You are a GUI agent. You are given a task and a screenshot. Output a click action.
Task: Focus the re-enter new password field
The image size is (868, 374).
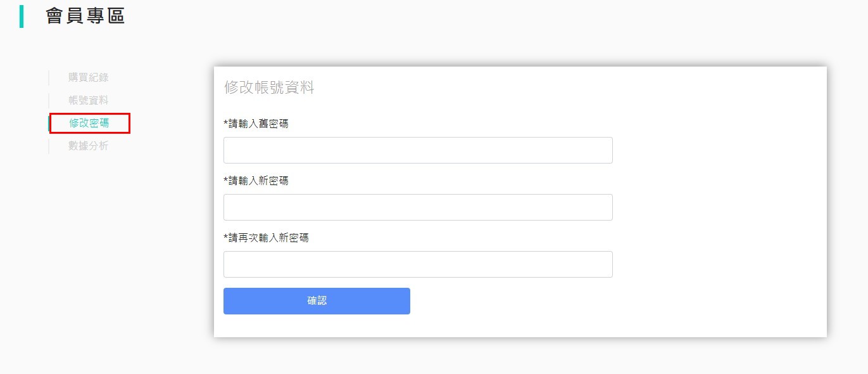pyautogui.click(x=418, y=264)
